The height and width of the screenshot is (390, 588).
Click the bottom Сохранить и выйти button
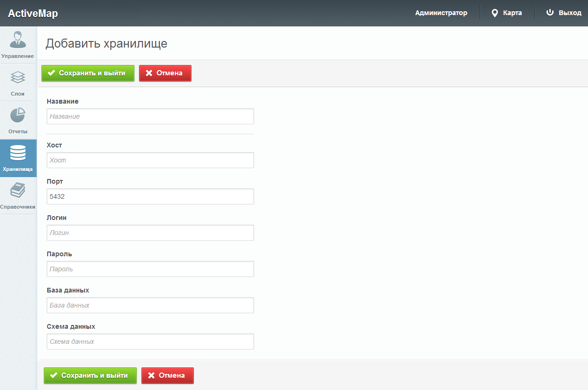point(90,375)
